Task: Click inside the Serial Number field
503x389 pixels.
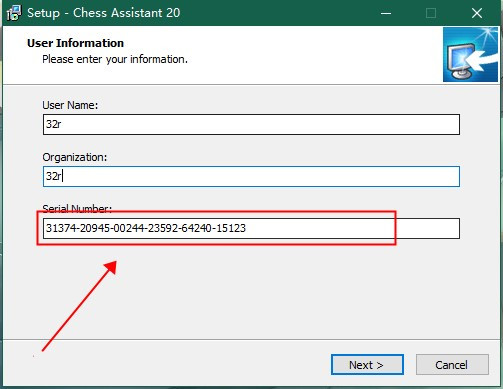Action: coord(251,228)
